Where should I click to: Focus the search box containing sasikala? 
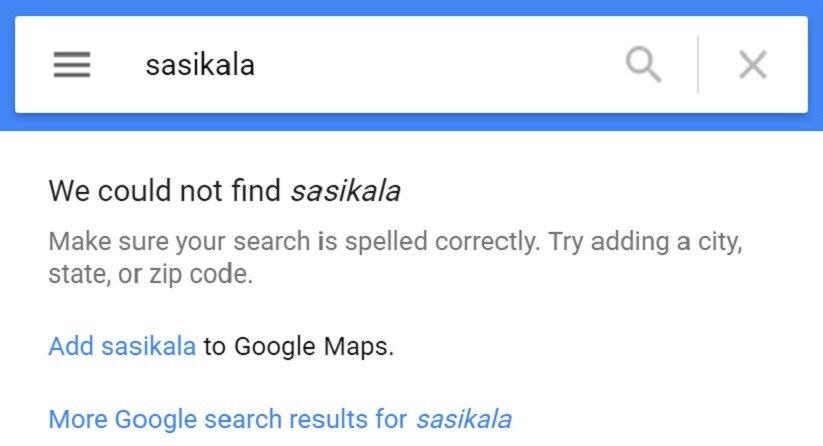tap(367, 65)
